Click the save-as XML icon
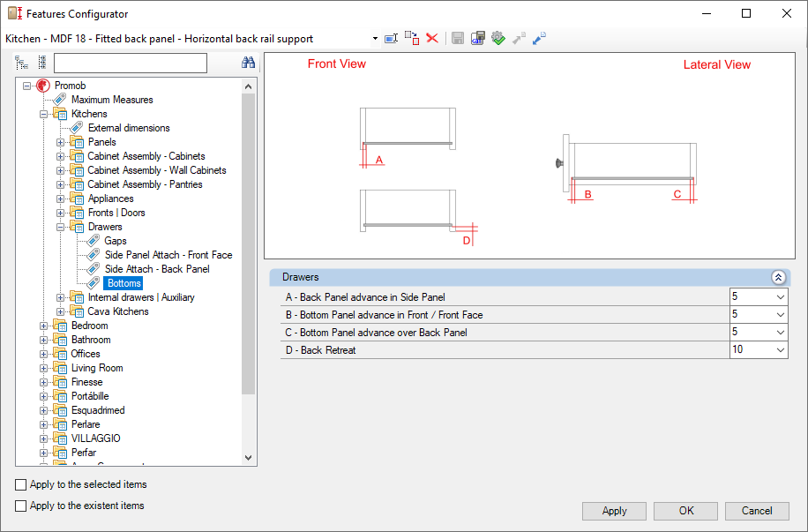808x532 pixels. [478, 38]
